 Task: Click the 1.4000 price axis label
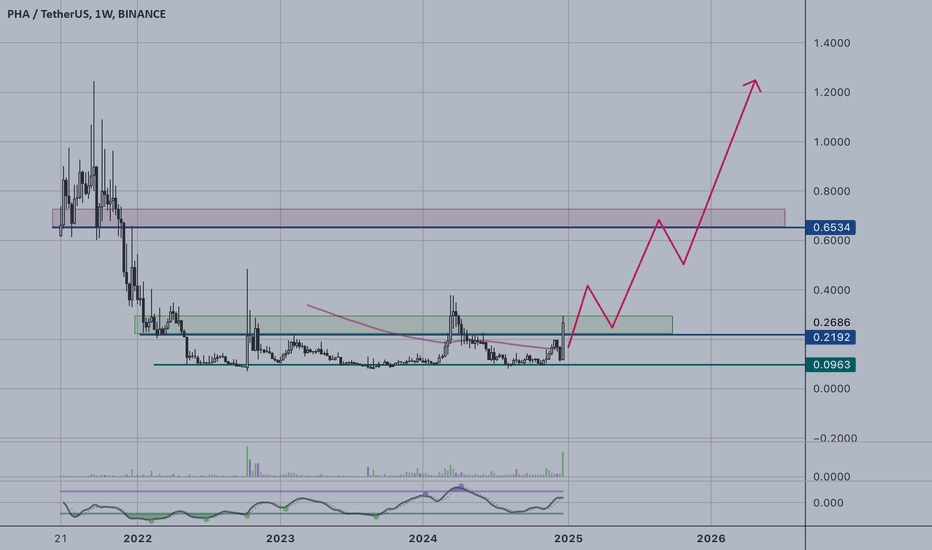tap(832, 43)
